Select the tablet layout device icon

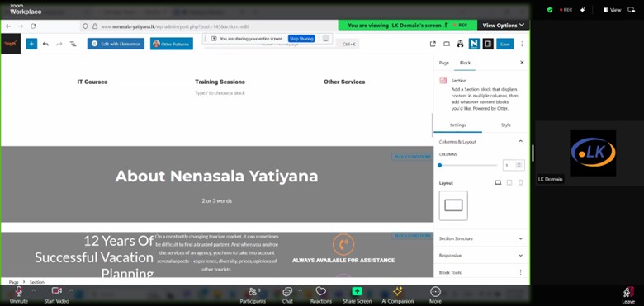click(509, 183)
